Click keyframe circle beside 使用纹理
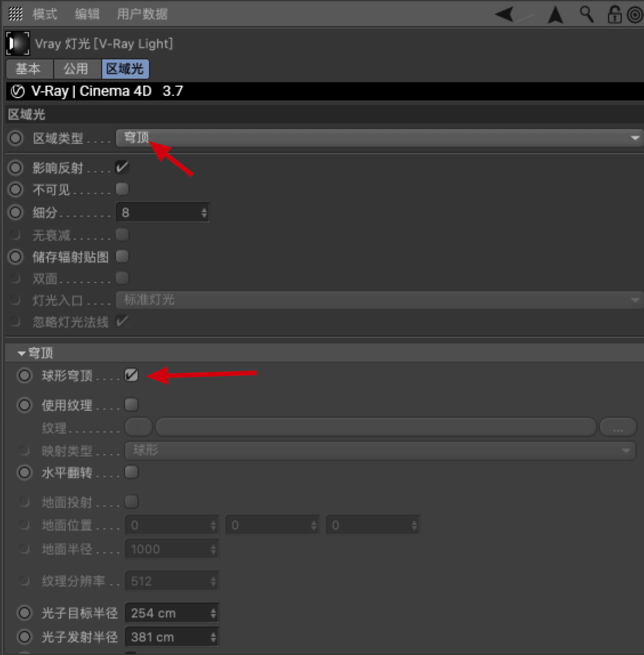The height and width of the screenshot is (655, 644). 24,405
